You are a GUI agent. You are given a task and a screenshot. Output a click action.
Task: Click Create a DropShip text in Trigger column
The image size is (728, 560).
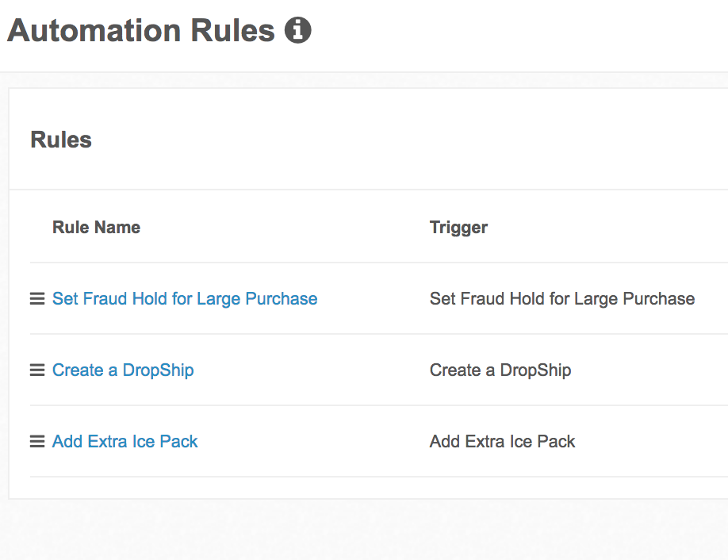(500, 370)
